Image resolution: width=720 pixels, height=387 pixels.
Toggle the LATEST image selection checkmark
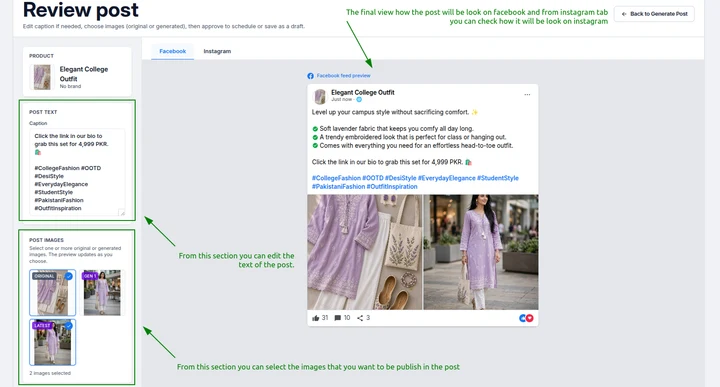(x=68, y=325)
